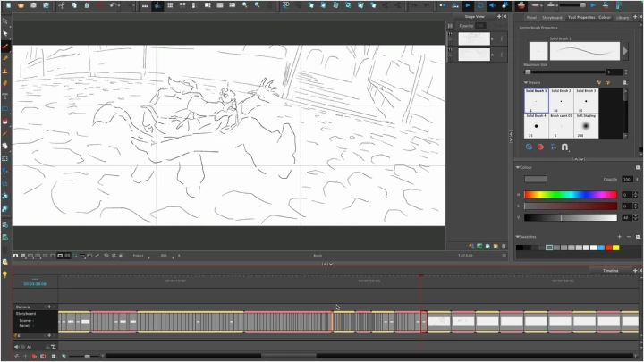Viewport: 644px width, 362px height.
Task: Select the top arrow Select tool
Action: point(6,21)
